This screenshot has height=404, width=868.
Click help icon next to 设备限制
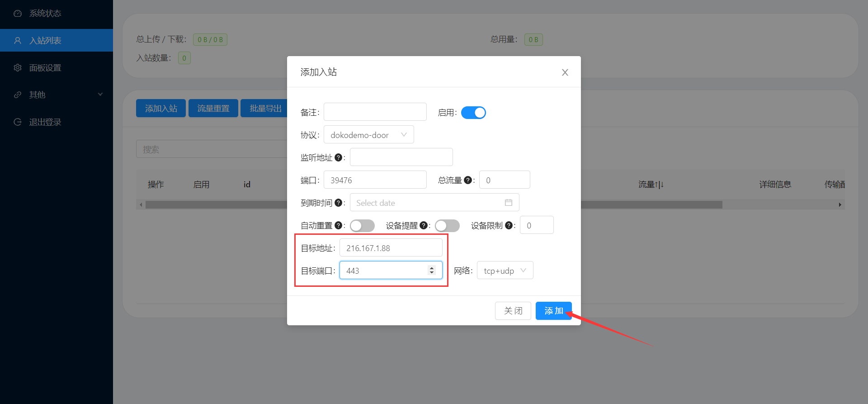click(x=509, y=225)
